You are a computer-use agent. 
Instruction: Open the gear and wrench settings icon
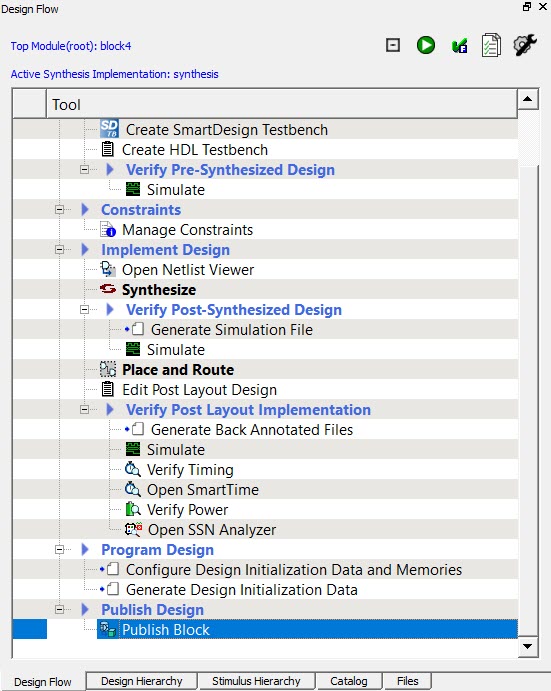[x=525, y=45]
